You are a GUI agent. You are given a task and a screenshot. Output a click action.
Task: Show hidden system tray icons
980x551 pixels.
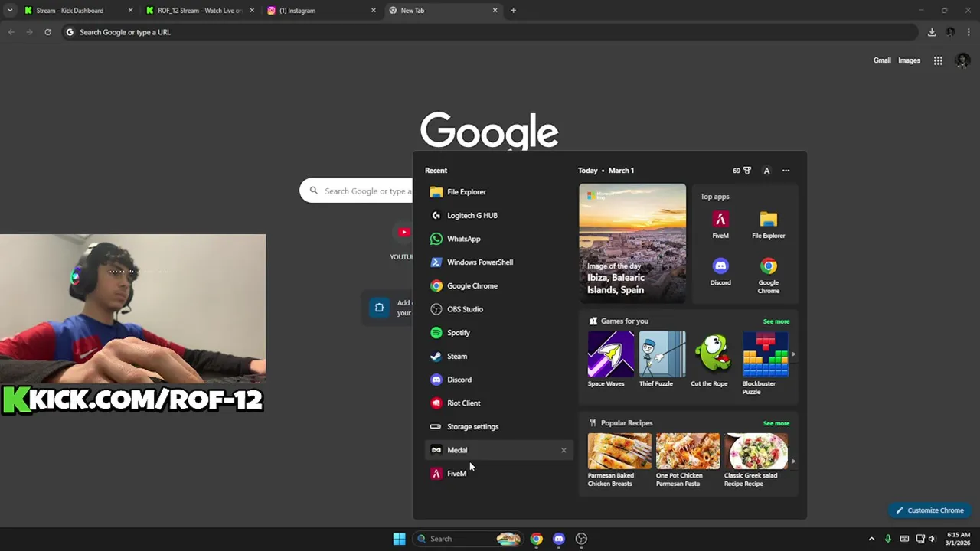tap(871, 539)
